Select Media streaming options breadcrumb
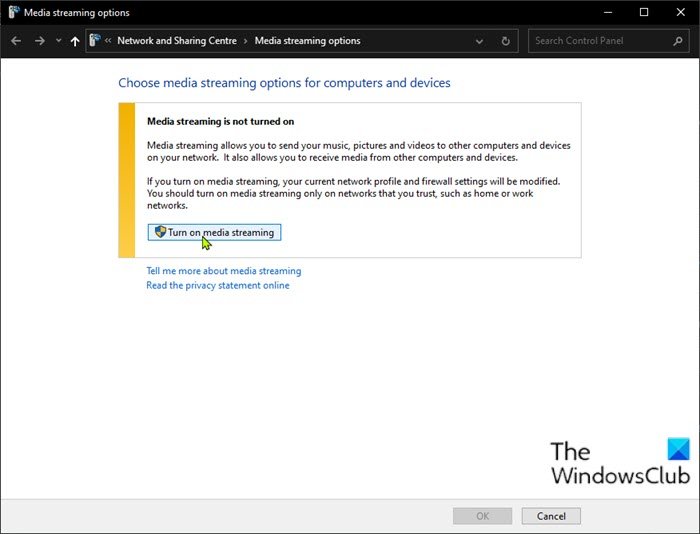This screenshot has height=534, width=700. click(307, 41)
